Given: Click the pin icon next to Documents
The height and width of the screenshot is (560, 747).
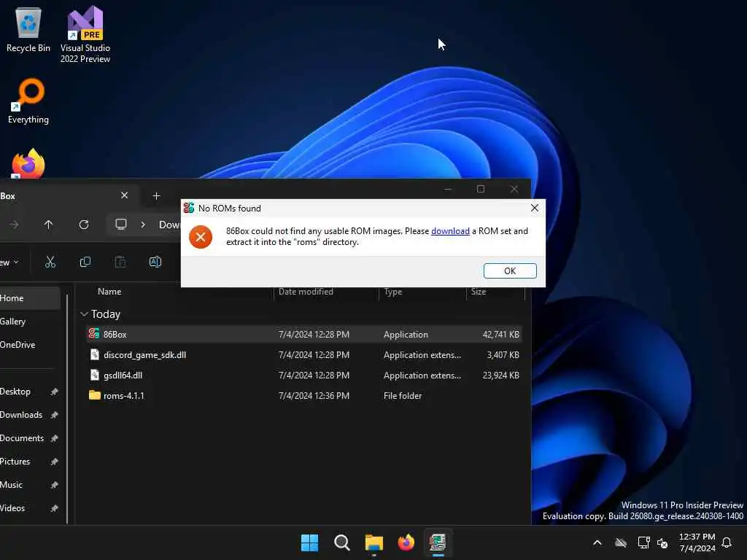Looking at the screenshot, I should [54, 438].
